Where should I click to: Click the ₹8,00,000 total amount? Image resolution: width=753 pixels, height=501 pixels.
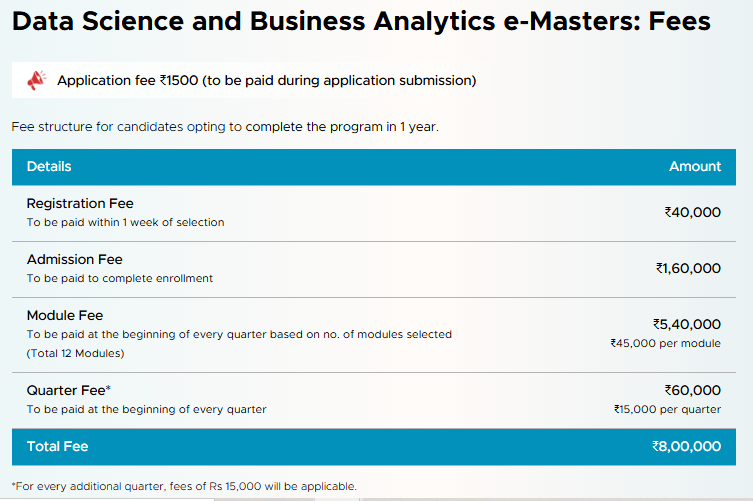686,447
